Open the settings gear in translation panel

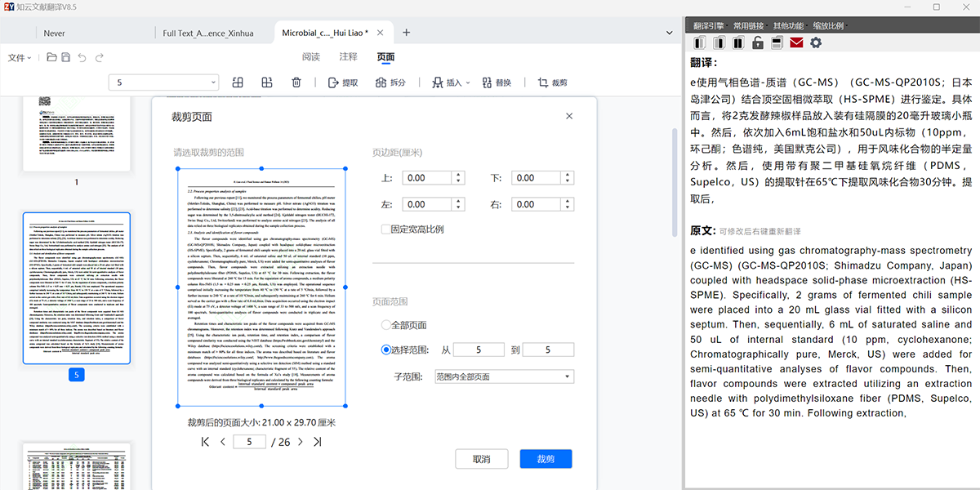815,42
